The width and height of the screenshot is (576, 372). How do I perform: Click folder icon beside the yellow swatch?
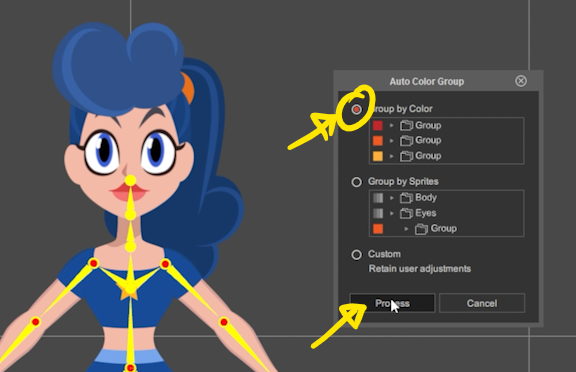[x=406, y=156]
